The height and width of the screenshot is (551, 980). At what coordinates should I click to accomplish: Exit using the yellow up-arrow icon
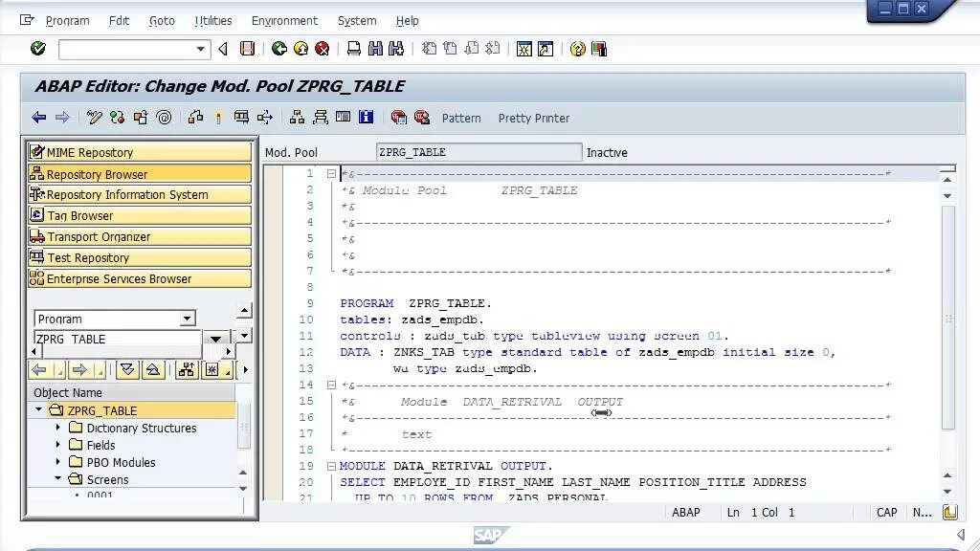pyautogui.click(x=301, y=49)
